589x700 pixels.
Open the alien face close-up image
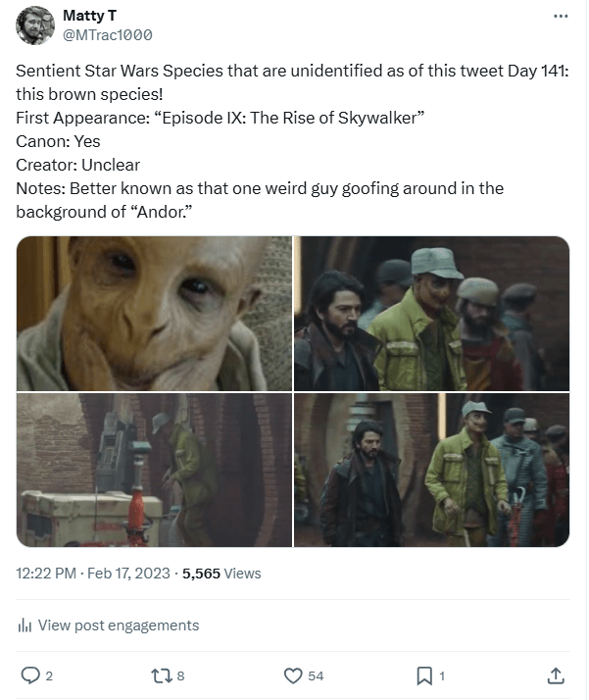point(155,314)
